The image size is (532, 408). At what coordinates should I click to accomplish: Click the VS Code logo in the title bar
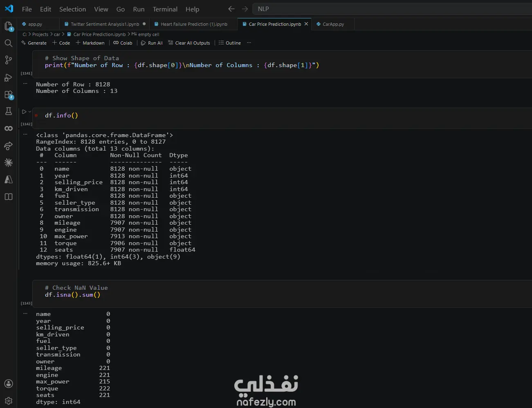coord(9,9)
